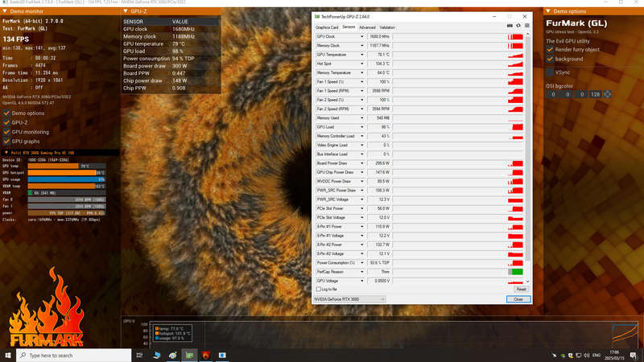644x362 pixels.
Task: Click ENG language indicator in tray
Action: 597,355
